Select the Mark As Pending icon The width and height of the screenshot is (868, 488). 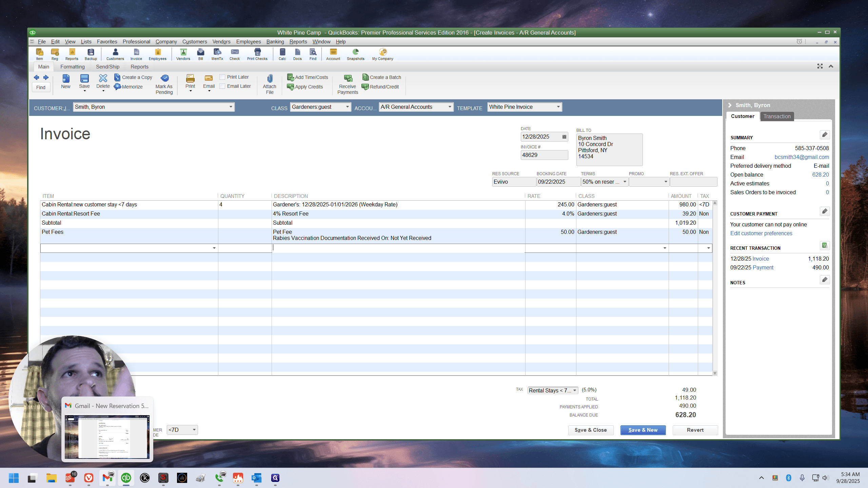pyautogui.click(x=164, y=78)
